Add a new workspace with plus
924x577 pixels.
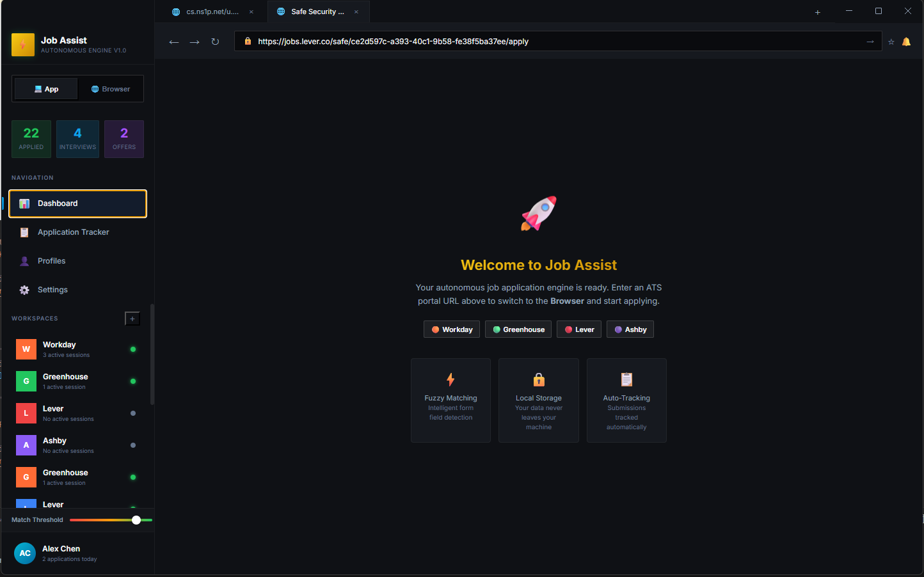click(x=132, y=319)
